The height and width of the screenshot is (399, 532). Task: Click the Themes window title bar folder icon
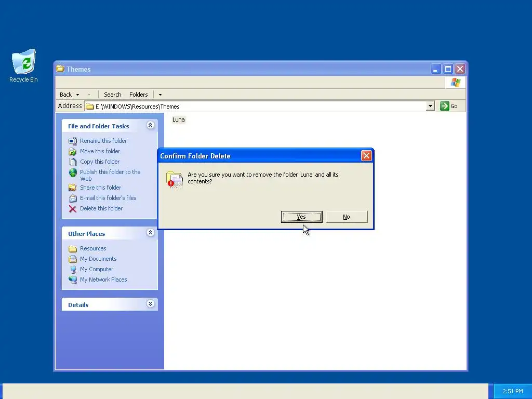point(60,69)
